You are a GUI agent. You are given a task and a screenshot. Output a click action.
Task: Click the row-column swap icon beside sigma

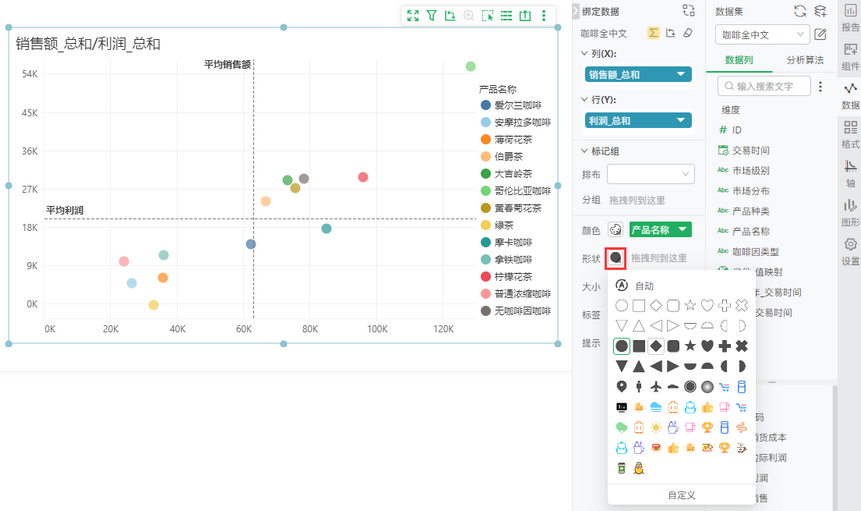click(x=670, y=33)
